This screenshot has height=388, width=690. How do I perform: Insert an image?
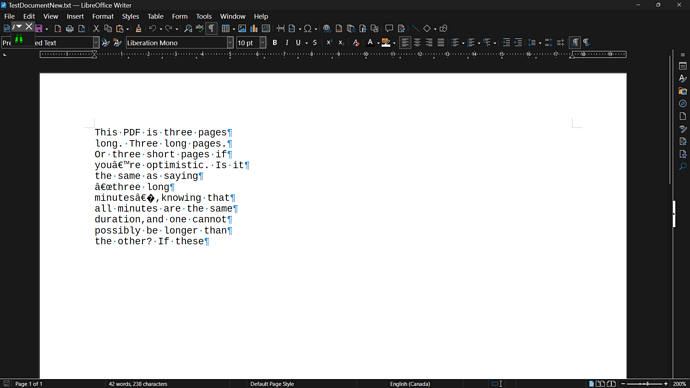tap(242, 29)
